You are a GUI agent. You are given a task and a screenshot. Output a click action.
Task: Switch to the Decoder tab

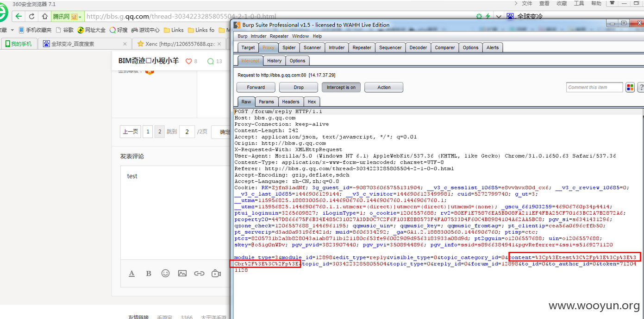(x=418, y=47)
